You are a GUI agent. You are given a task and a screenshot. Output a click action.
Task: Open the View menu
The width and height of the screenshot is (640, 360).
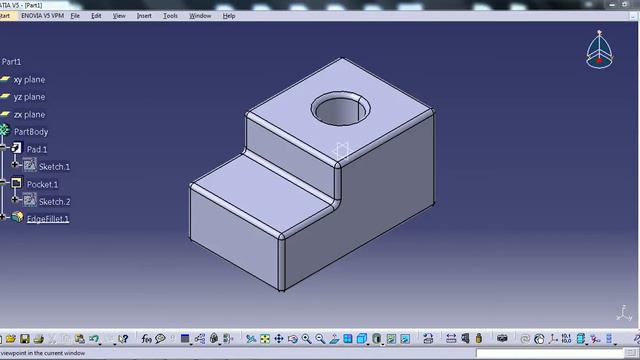click(119, 16)
